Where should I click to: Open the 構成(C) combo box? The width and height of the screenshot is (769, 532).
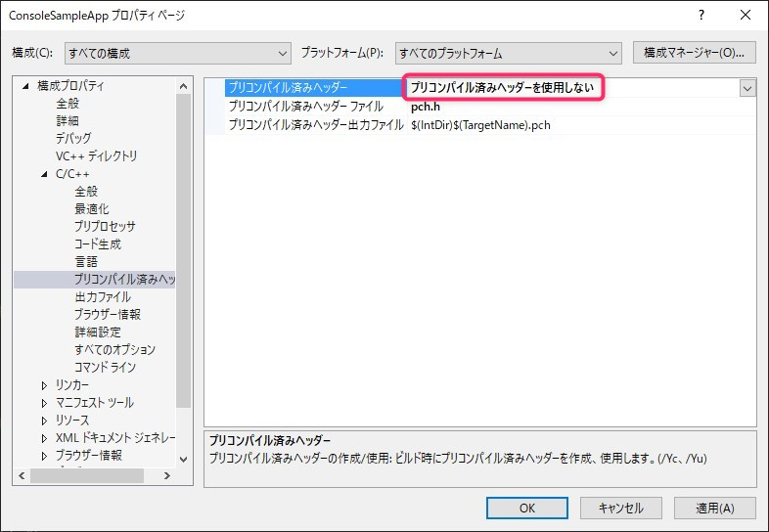pyautogui.click(x=177, y=53)
